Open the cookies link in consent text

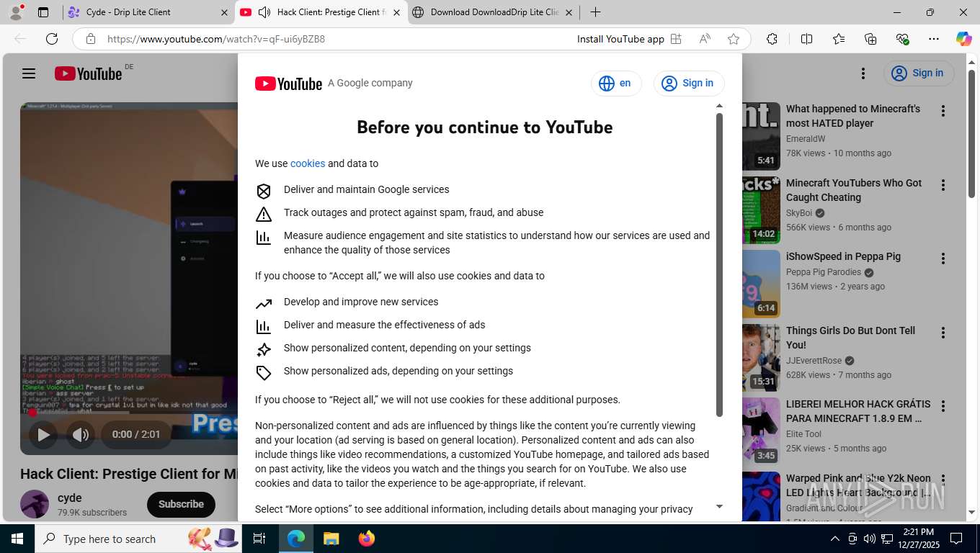tap(308, 163)
